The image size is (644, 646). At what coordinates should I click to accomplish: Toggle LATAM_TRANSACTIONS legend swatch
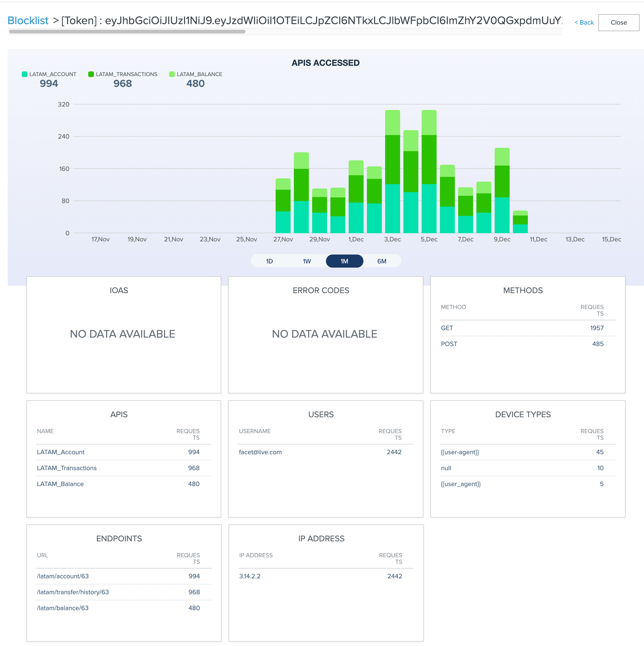91,74
